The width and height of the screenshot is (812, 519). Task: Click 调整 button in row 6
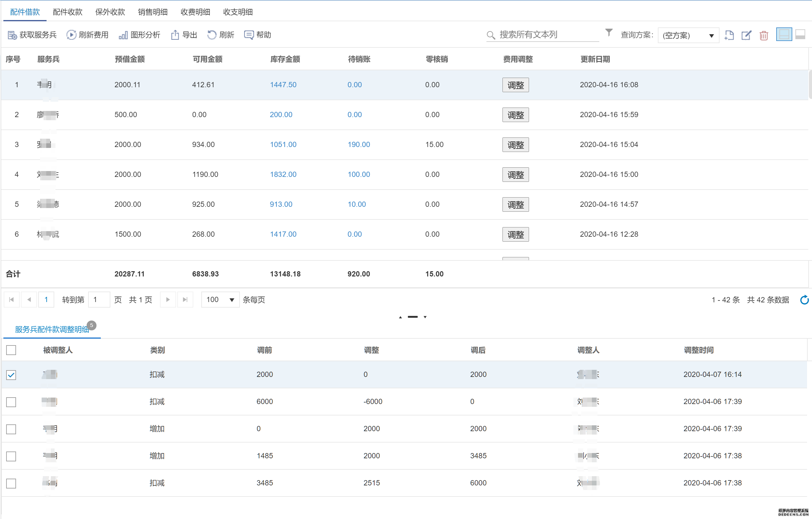(516, 235)
